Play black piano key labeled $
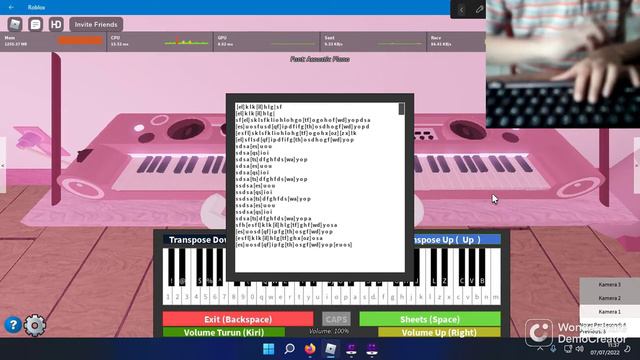The height and width of the screenshot is (360, 640). [x=199, y=267]
